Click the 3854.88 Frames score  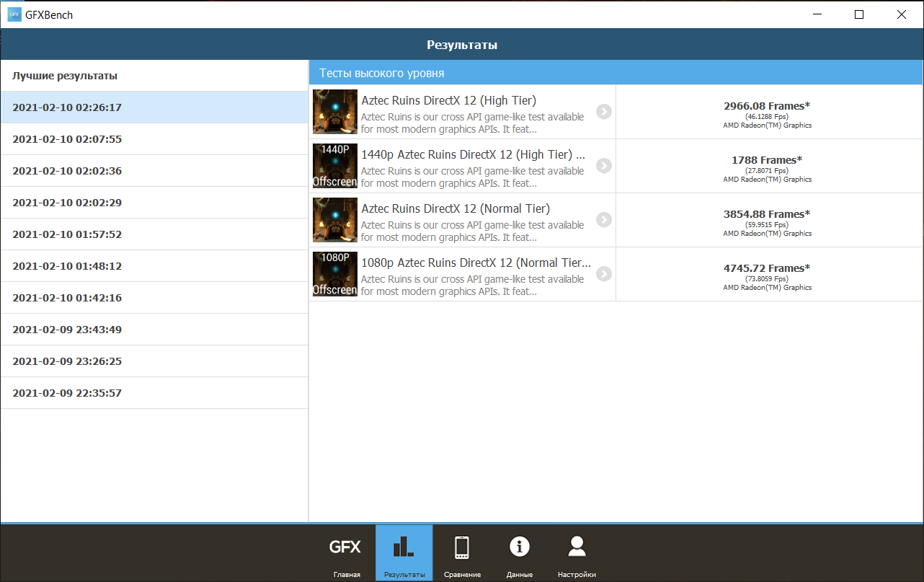767,214
